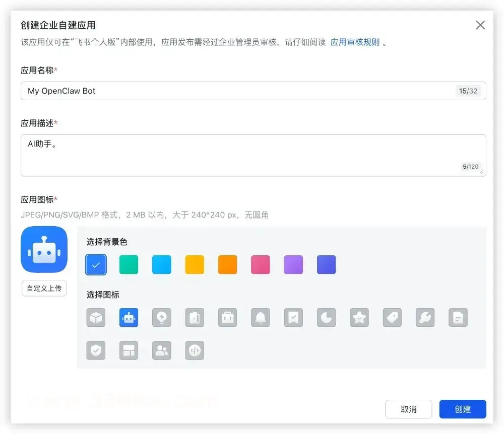
Task: Click 取消 to cancel
Action: pos(409,409)
